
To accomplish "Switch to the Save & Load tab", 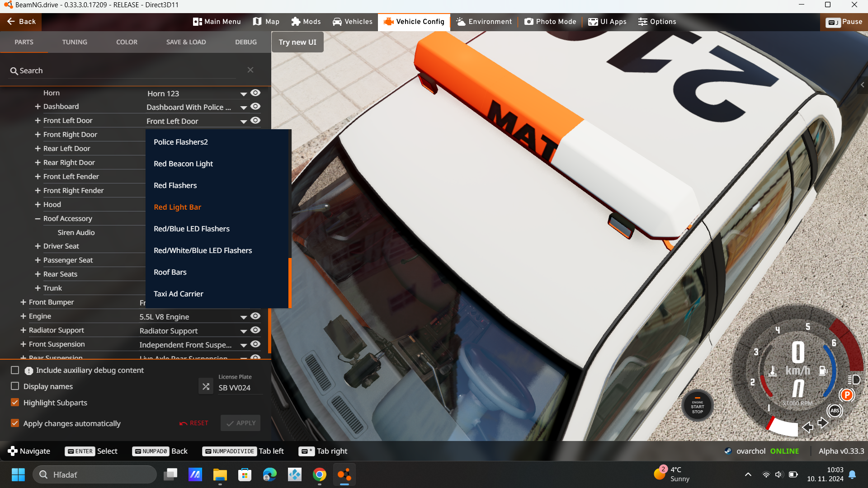I will (x=186, y=42).
